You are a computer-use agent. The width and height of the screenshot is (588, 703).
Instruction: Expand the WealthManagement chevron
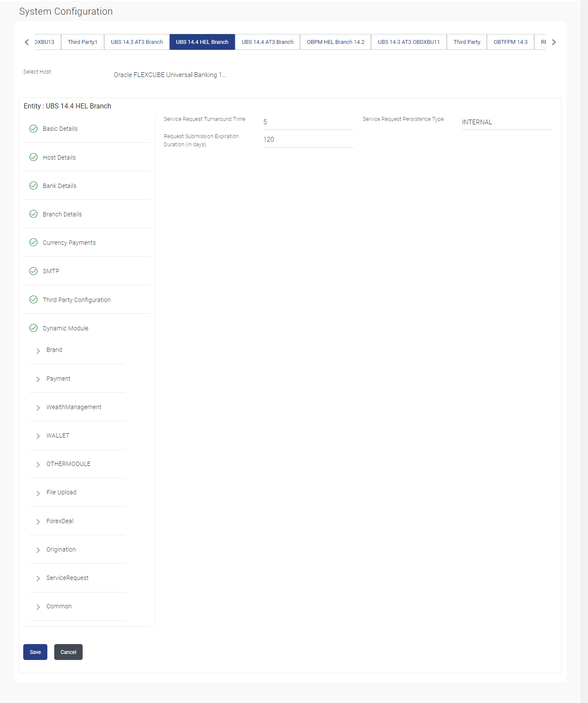38,407
